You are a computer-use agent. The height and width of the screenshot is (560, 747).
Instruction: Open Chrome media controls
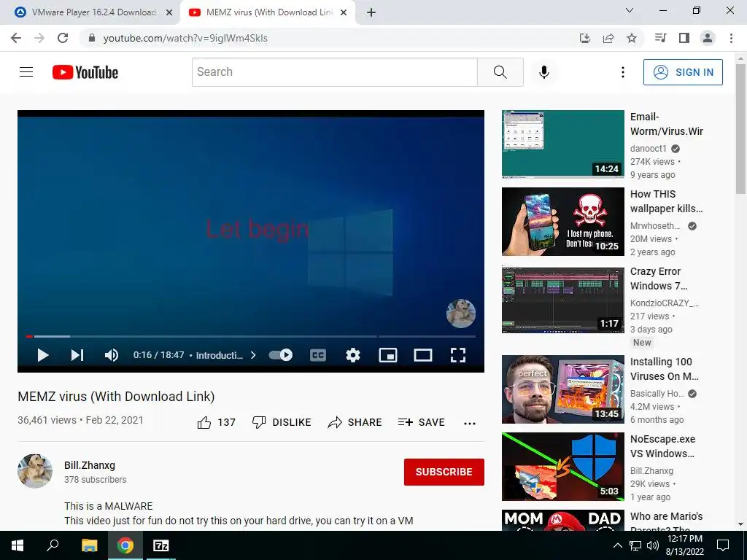(660, 38)
